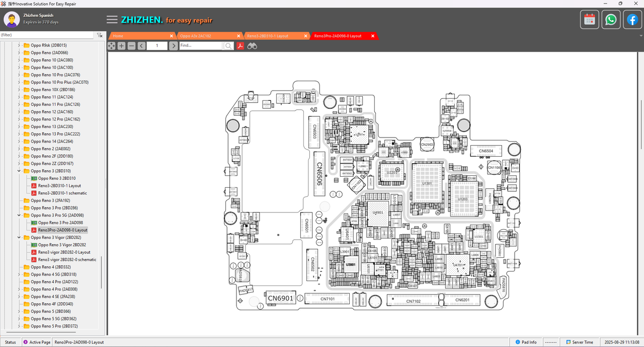
Task: Click the green board icon for Oppo Reno 3 2BD310
Action: coord(34,178)
